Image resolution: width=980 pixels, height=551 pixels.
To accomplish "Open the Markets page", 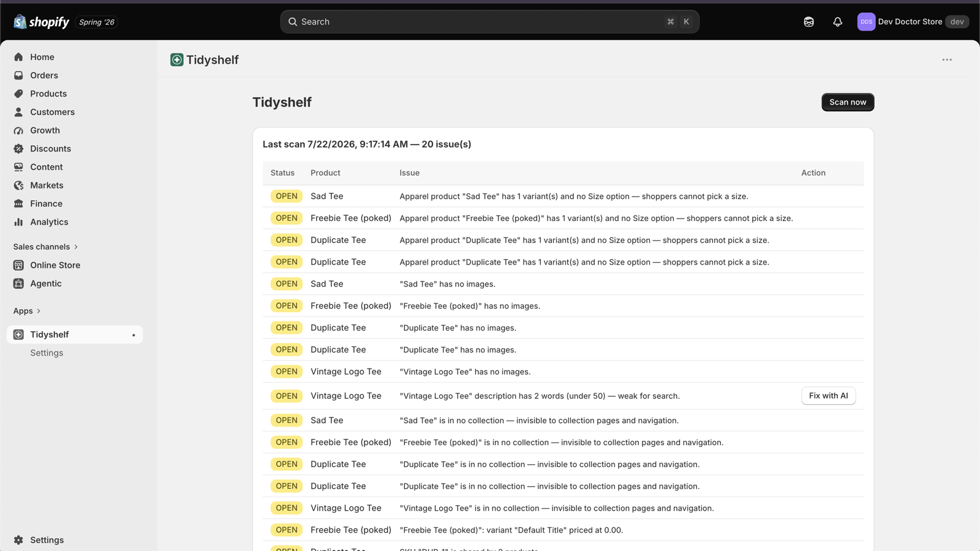I will tap(75, 186).
